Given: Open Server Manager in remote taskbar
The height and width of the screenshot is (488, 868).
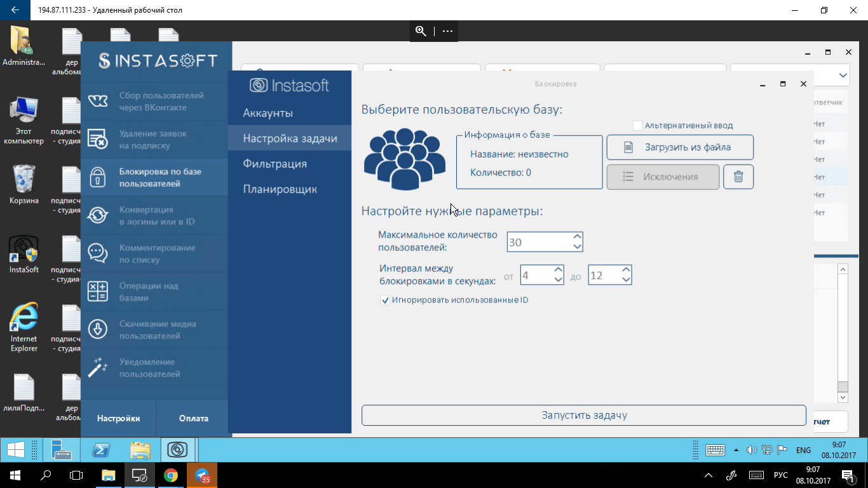Looking at the screenshot, I should tap(62, 450).
